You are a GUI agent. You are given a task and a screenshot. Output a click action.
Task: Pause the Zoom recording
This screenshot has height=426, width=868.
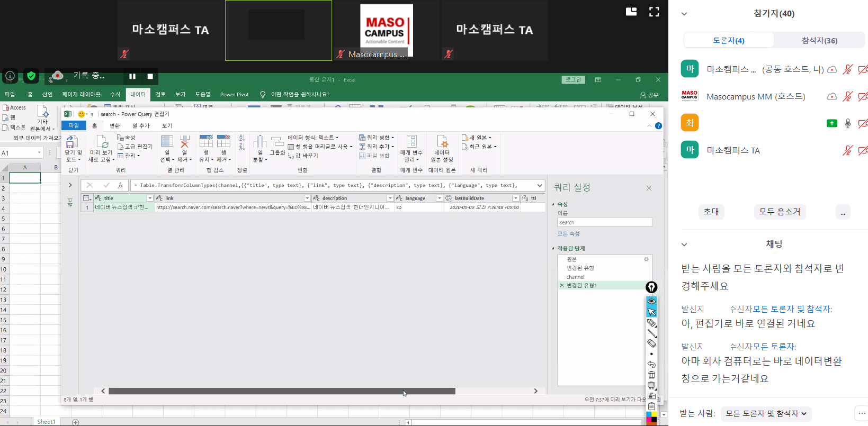tap(132, 76)
